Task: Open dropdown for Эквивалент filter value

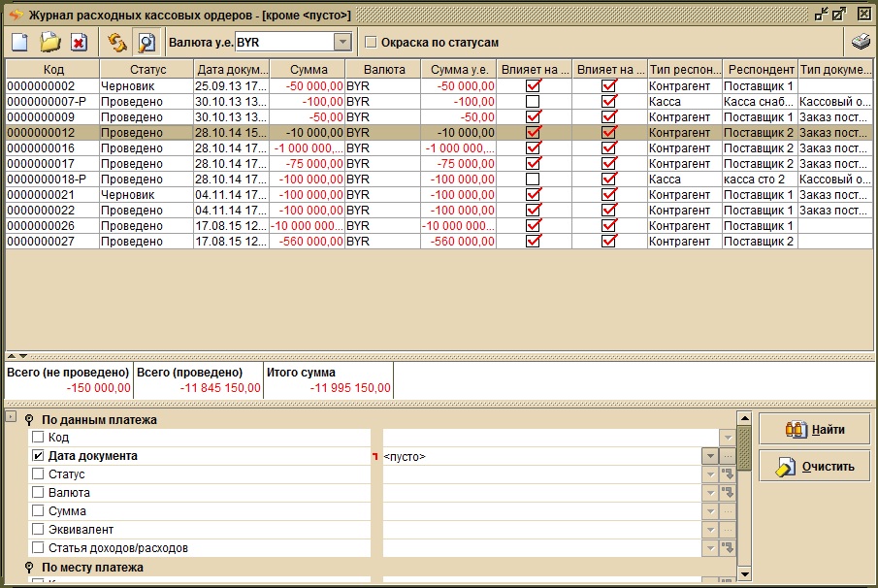Action: (x=710, y=530)
